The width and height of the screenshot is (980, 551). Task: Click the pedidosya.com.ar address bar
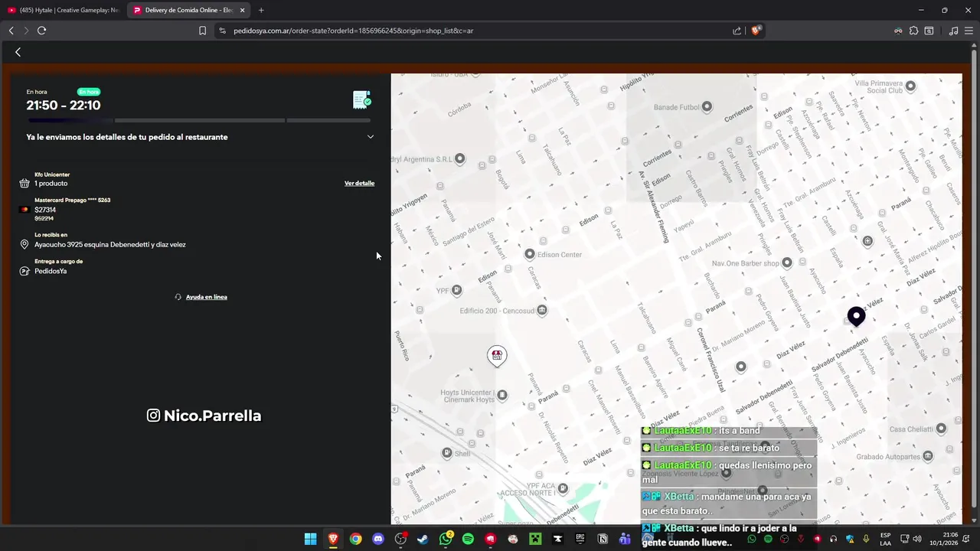pos(475,31)
